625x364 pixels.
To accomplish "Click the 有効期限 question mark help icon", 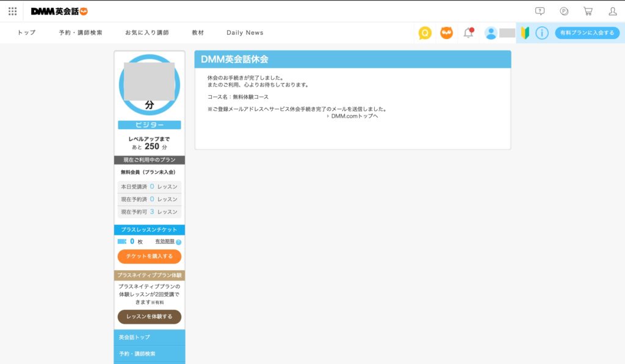I will coord(179,242).
